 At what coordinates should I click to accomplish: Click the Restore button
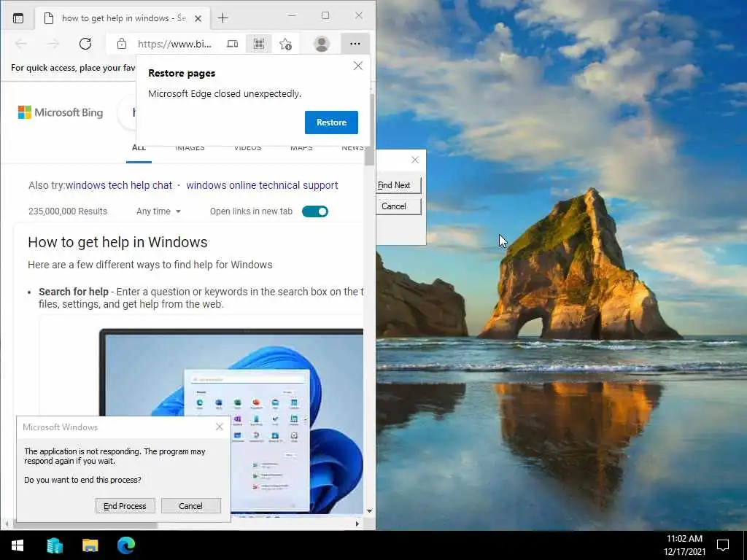(332, 122)
